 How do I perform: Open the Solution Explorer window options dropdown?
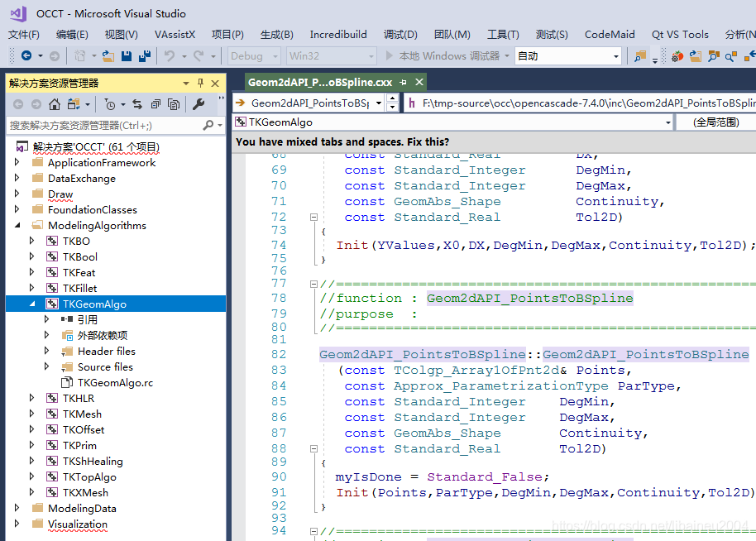(x=185, y=84)
